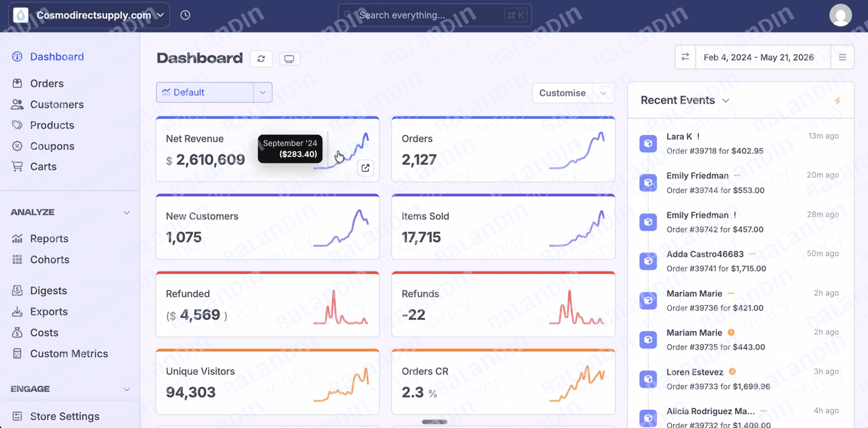Click the Customise button

pyautogui.click(x=562, y=93)
